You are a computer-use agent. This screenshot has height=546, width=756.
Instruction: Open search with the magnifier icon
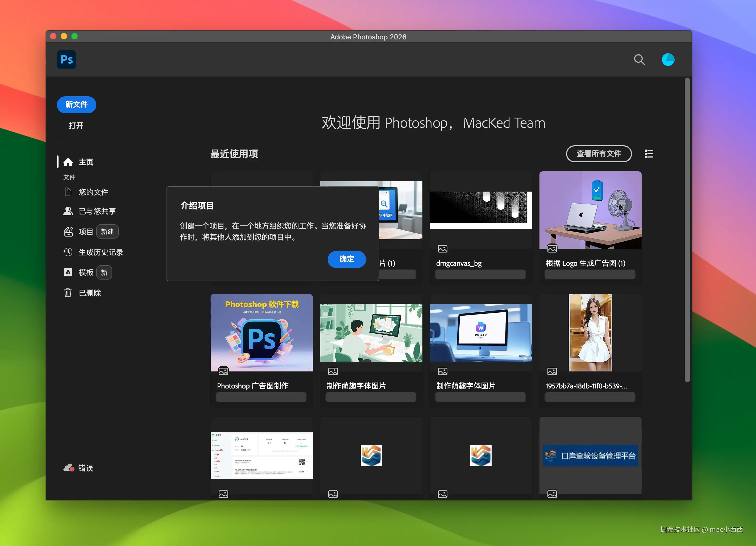639,59
